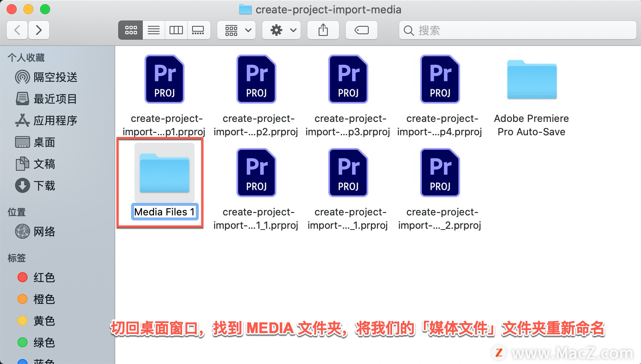Select the create-project-import-...p4.prproj file icon
Viewport: 641px width, 364px height.
coord(440,79)
